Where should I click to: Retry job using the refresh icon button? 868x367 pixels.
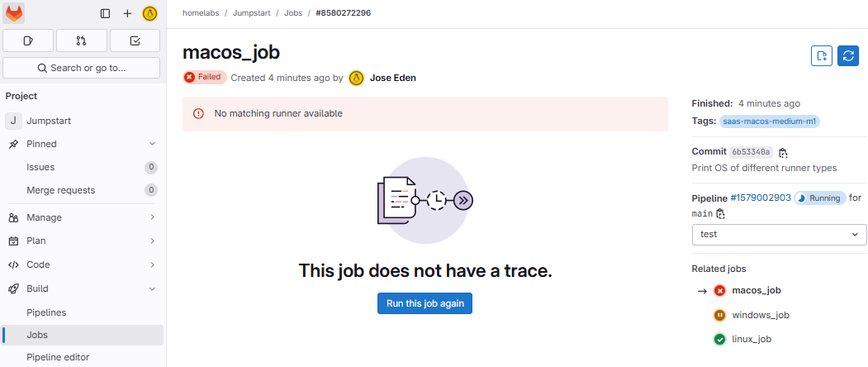(x=848, y=55)
